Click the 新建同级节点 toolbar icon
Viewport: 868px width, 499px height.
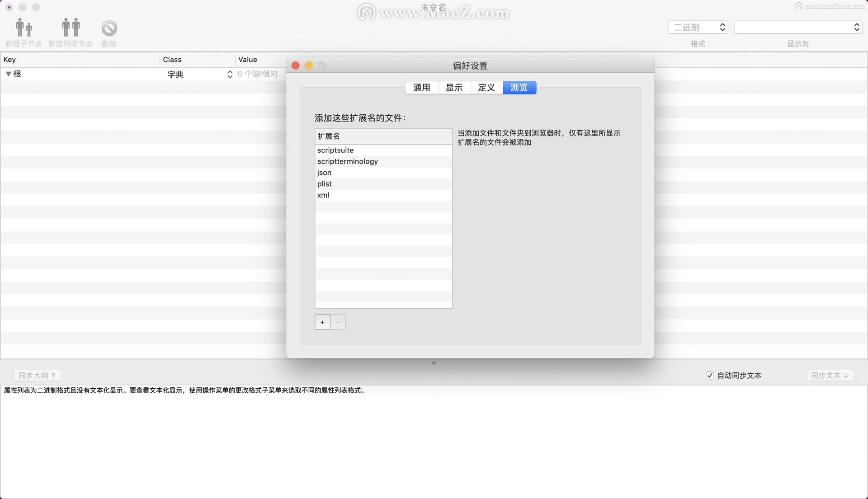point(71,28)
